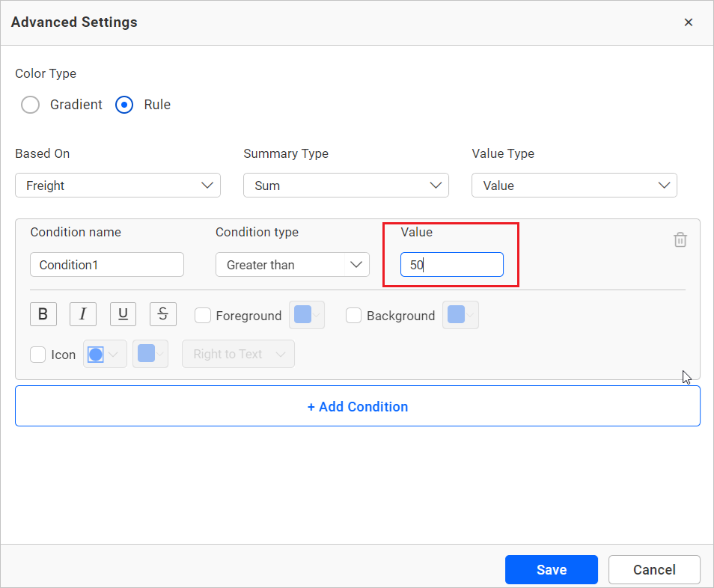
Task: Click the Condition name input field
Action: point(107,265)
